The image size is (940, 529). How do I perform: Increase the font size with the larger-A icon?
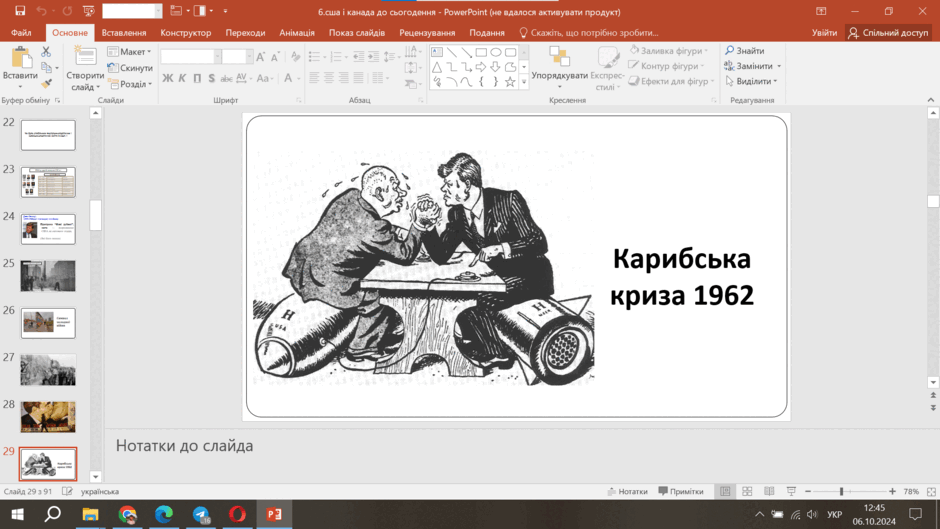tap(260, 57)
